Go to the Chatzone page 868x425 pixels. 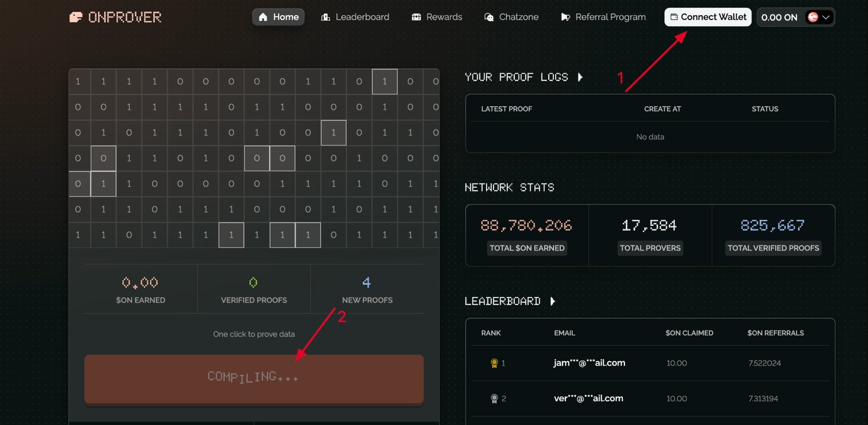(518, 17)
